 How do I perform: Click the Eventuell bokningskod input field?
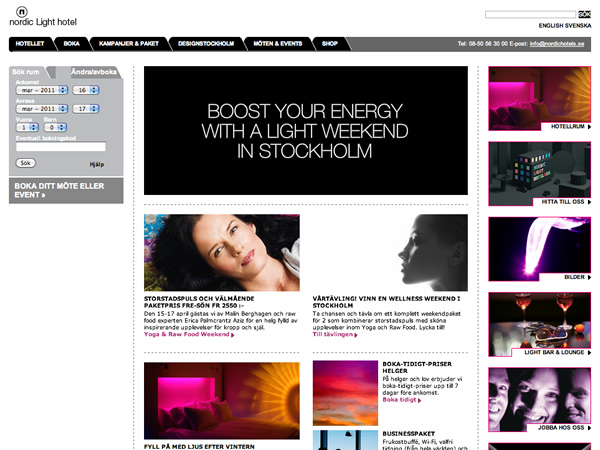[x=60, y=146]
